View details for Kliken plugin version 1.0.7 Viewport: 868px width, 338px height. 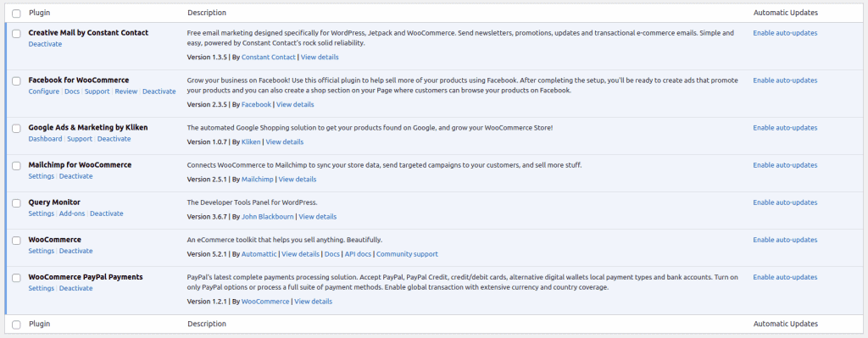pyautogui.click(x=285, y=142)
